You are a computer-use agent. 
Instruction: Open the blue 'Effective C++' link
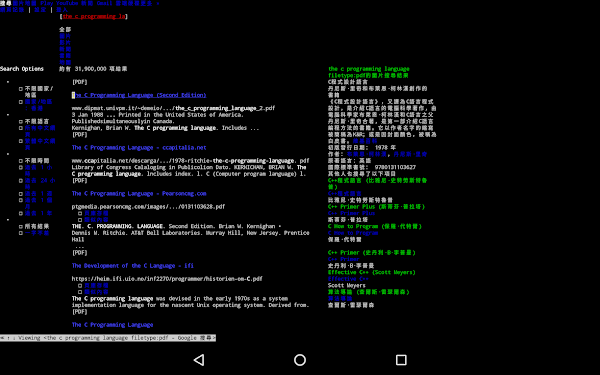(x=348, y=279)
